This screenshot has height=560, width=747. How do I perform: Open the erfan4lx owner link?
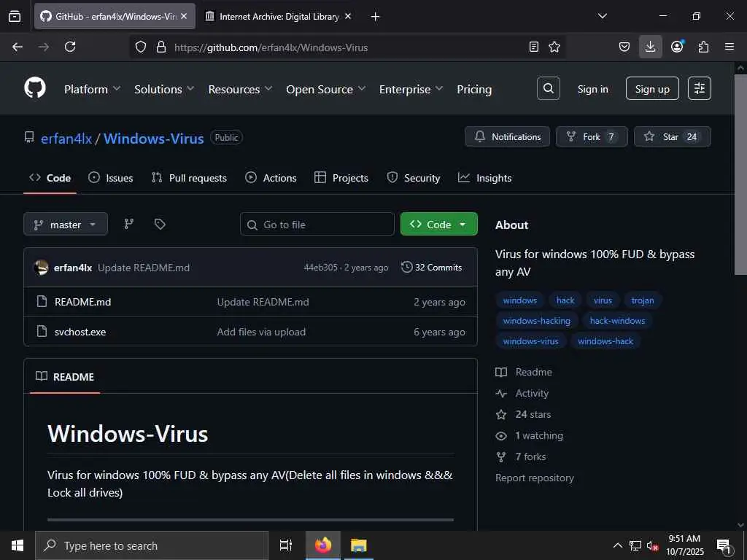pos(66,138)
